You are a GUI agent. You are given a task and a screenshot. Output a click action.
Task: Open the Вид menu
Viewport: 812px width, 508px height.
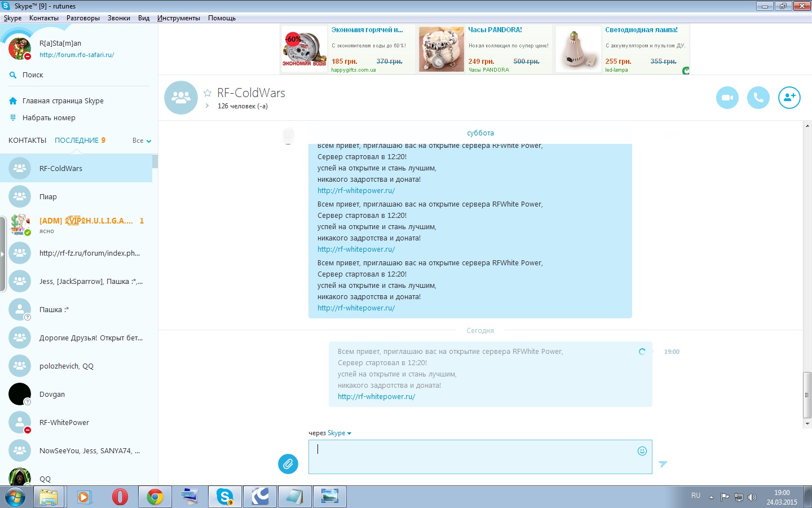click(x=144, y=18)
